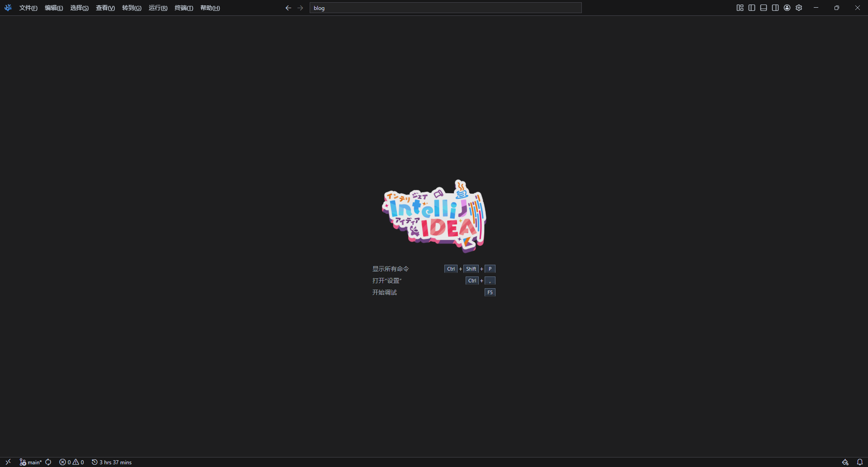Click the P key hint

click(x=490, y=269)
